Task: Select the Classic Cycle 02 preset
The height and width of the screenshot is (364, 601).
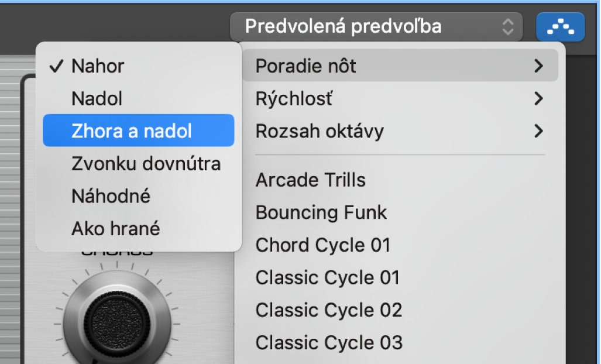Action: click(x=328, y=310)
